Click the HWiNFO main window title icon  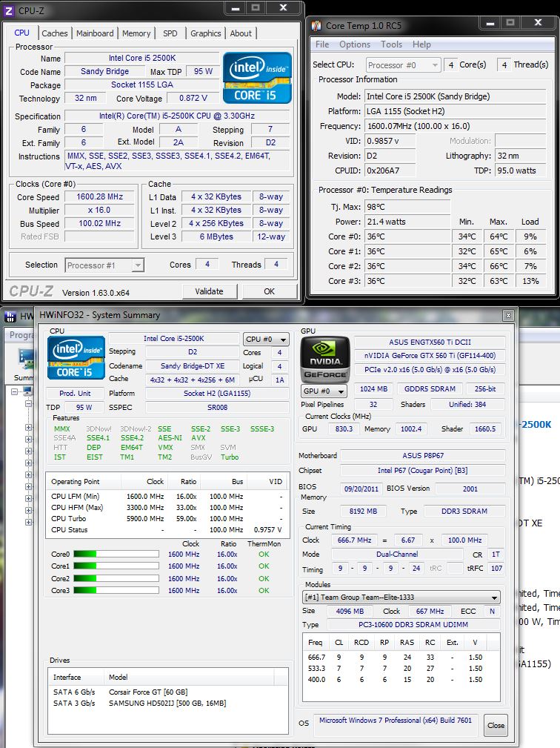10,317
